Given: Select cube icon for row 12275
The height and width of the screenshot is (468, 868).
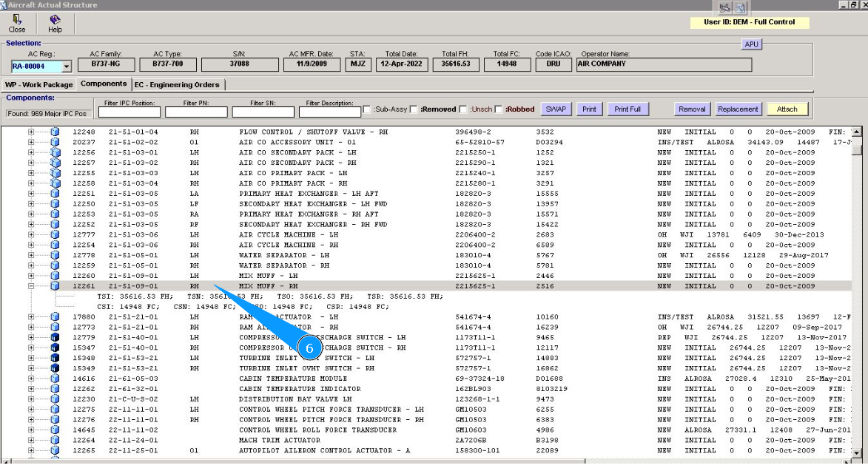Looking at the screenshot, I should [55, 410].
